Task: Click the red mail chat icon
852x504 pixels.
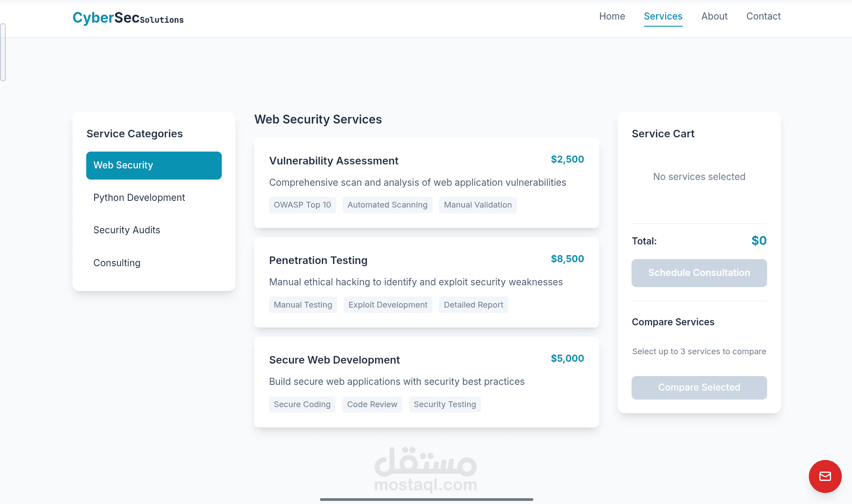Action: coord(825,476)
